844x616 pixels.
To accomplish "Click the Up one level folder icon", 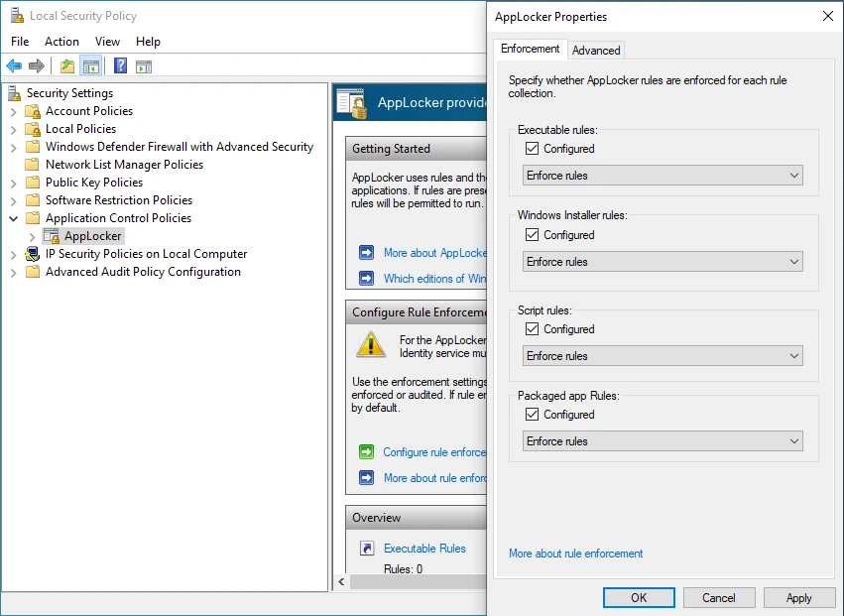I will click(67, 66).
